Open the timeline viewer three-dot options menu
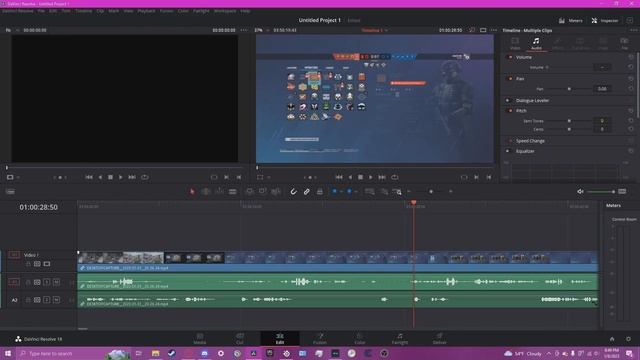 [x=493, y=30]
